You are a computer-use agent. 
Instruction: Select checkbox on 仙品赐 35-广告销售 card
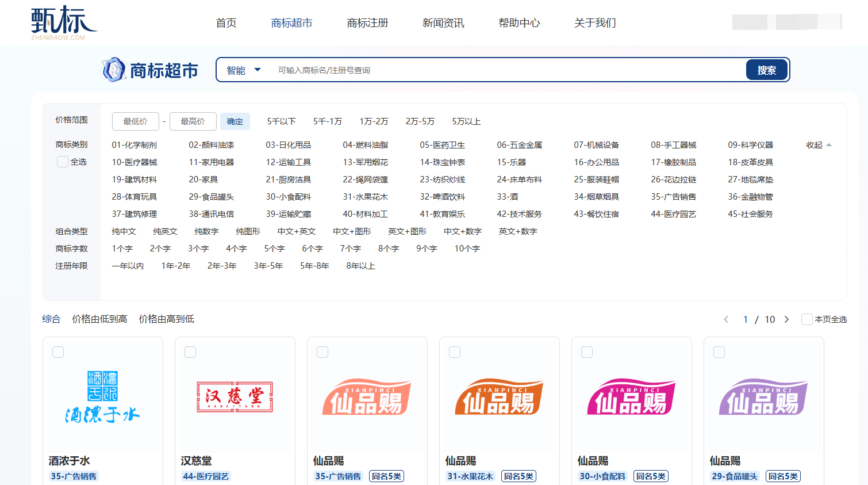322,352
